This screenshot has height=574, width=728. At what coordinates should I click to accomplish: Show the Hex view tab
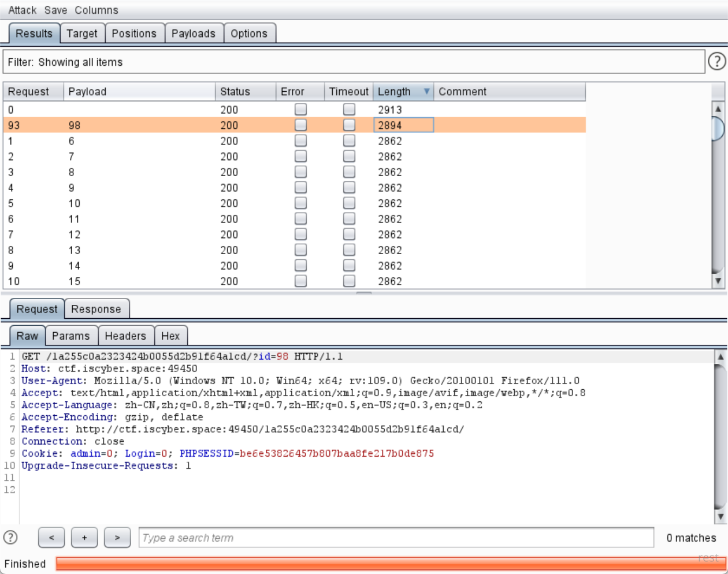click(x=170, y=336)
